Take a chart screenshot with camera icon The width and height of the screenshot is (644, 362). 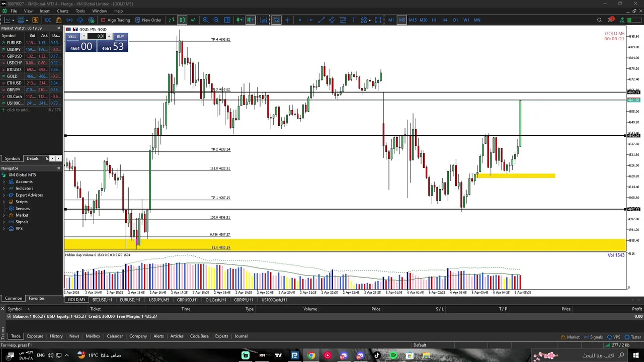pos(264,20)
